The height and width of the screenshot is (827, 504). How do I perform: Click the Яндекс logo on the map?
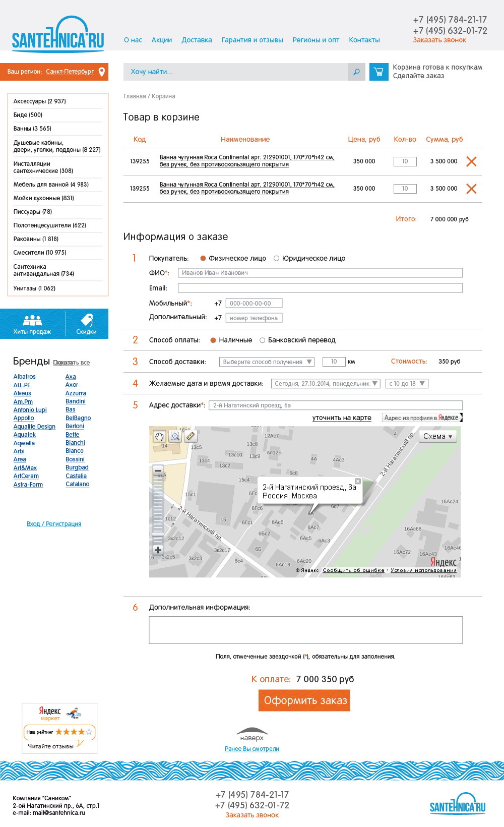click(444, 562)
